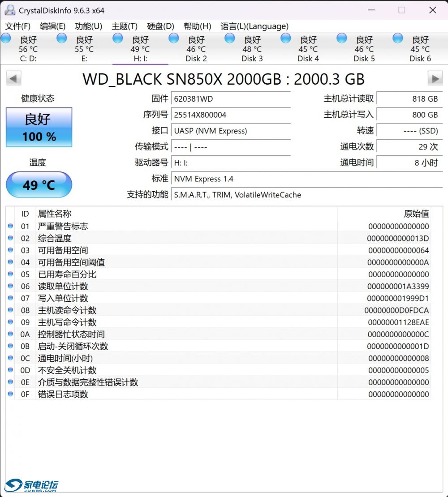Click the standard field NVM Express 1.4
Screen dimensions: 448x497
(x=307, y=179)
